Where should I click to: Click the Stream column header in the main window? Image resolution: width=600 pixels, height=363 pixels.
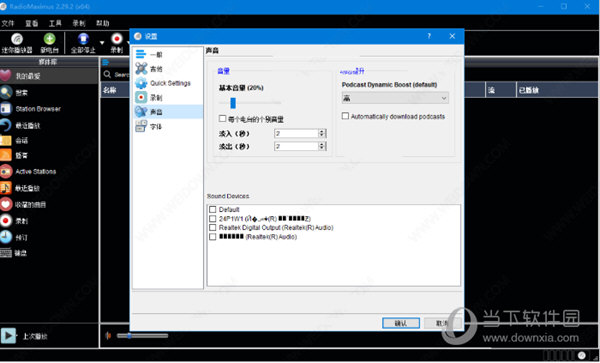(501, 90)
